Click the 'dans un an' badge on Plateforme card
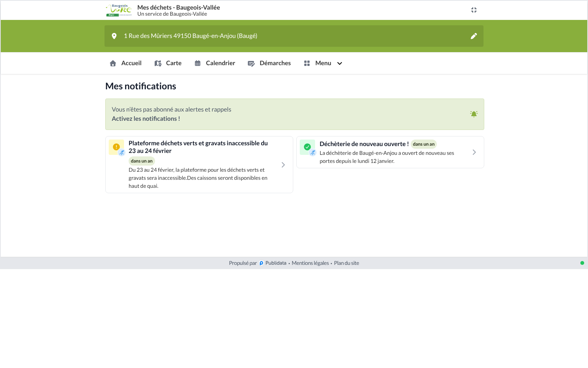Viewport: 588px width, 368px height. pyautogui.click(x=142, y=161)
